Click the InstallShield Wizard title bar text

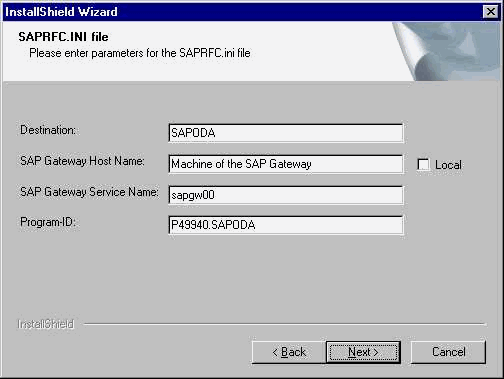[x=61, y=12]
